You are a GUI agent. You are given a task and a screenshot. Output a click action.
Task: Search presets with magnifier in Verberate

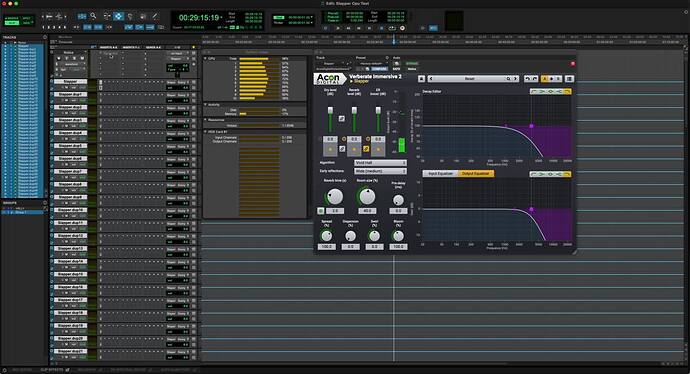tap(508, 79)
